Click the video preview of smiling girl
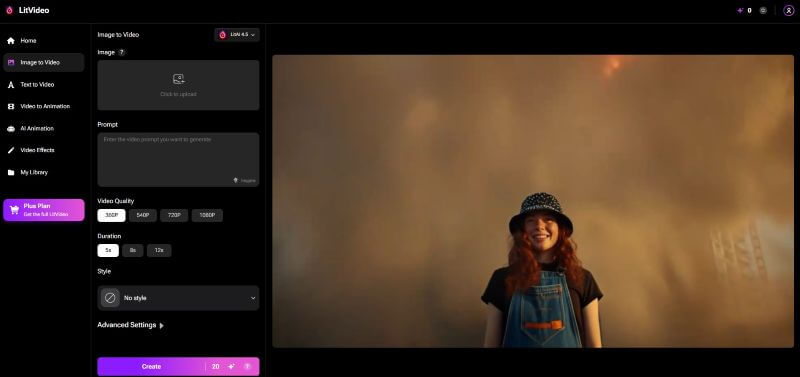 coord(533,201)
